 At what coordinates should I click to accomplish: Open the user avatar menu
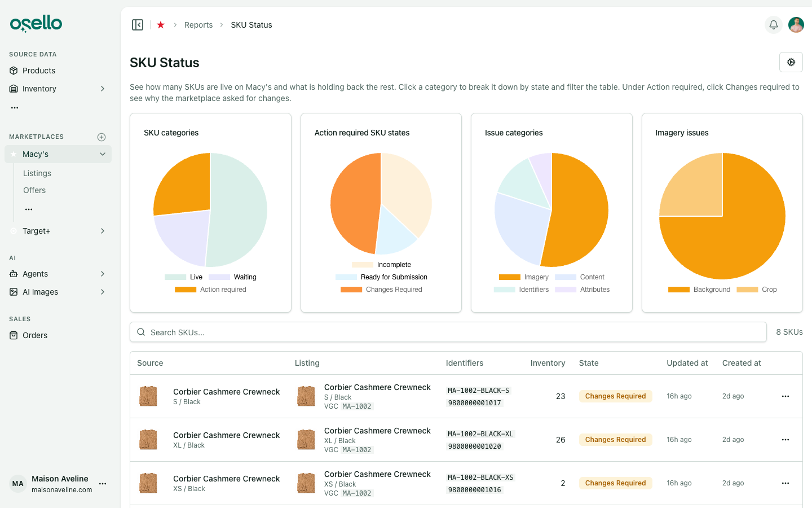(x=796, y=25)
